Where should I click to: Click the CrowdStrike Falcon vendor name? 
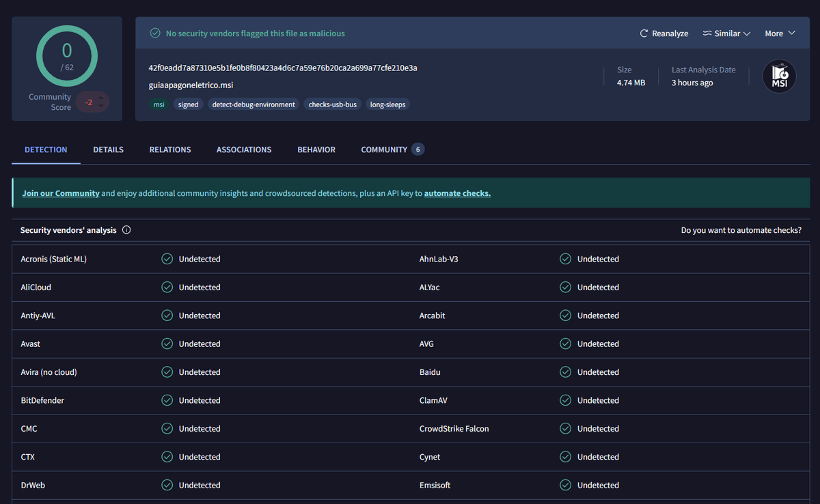(x=454, y=429)
